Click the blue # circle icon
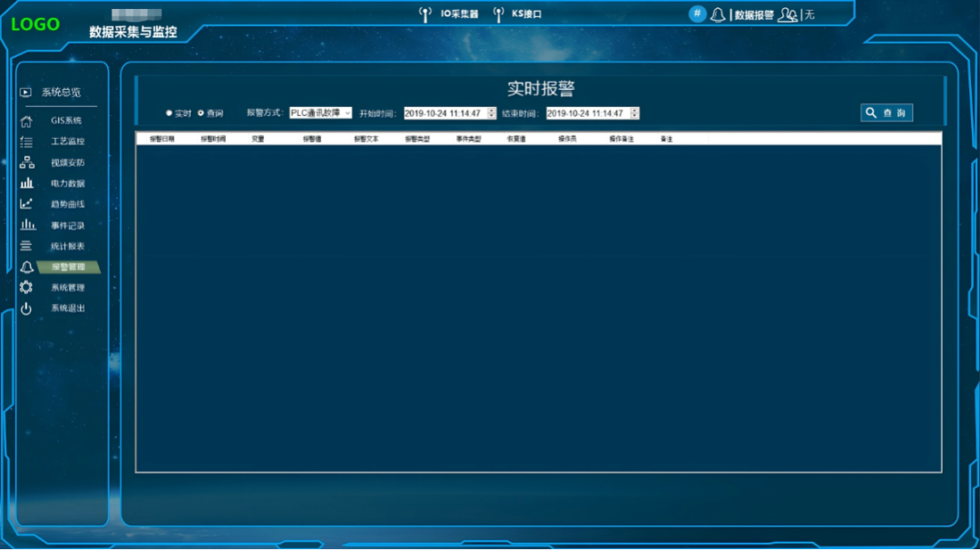 697,14
